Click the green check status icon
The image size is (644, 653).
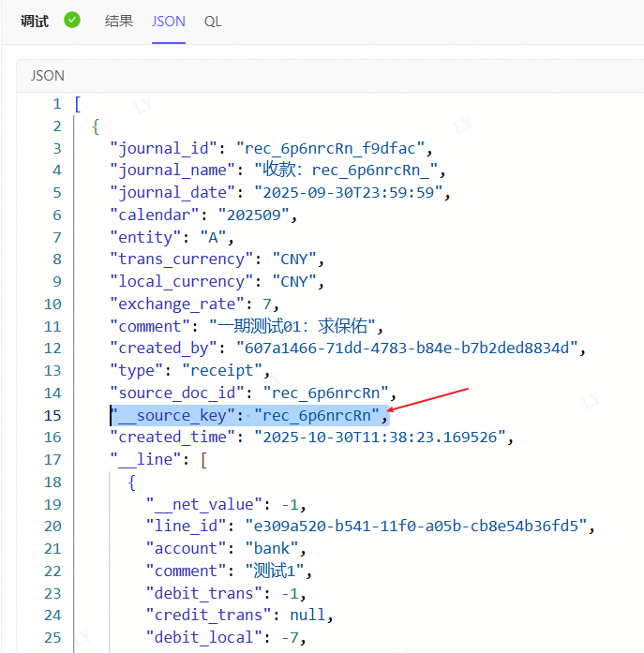(72, 20)
